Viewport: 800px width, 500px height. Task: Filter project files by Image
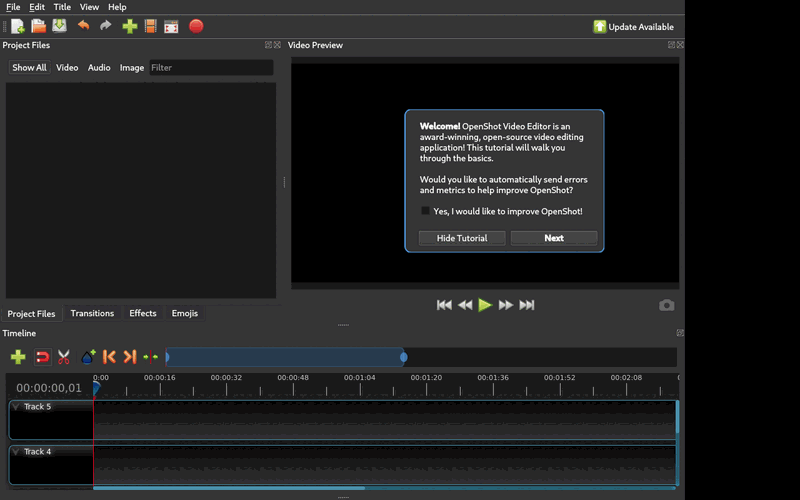click(x=132, y=67)
